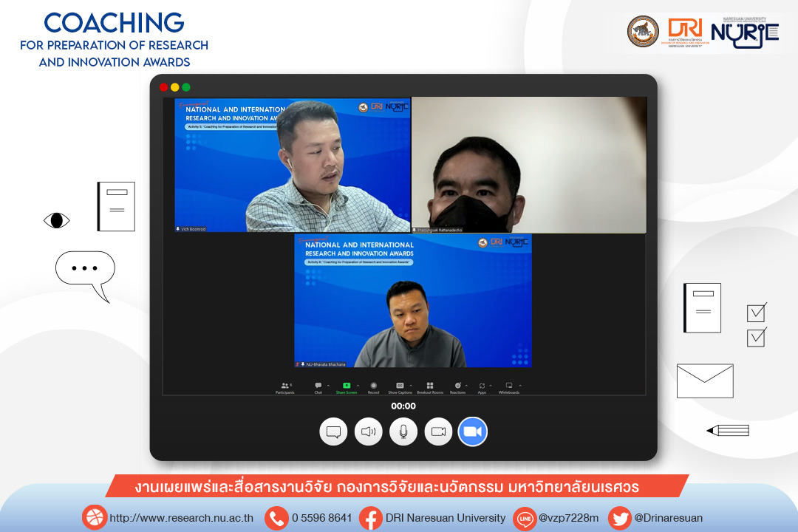Expand the Show Captions options arrow
Image resolution: width=798 pixels, height=532 pixels.
(x=411, y=386)
